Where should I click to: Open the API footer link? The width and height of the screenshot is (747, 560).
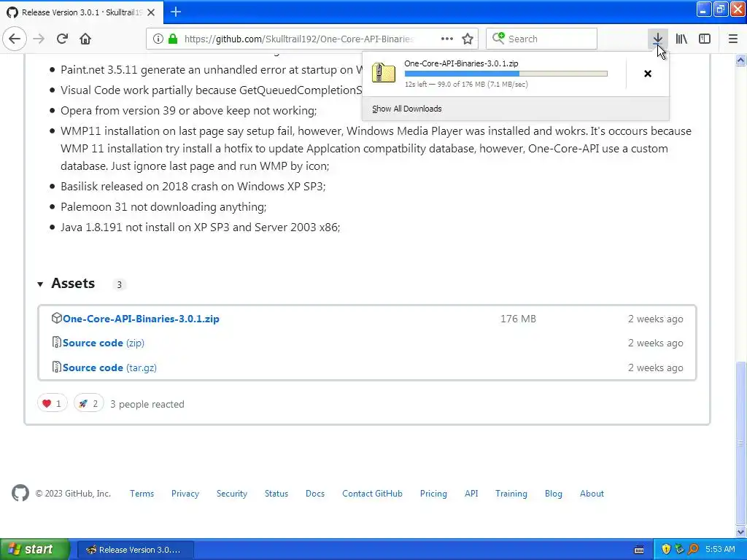tap(471, 494)
